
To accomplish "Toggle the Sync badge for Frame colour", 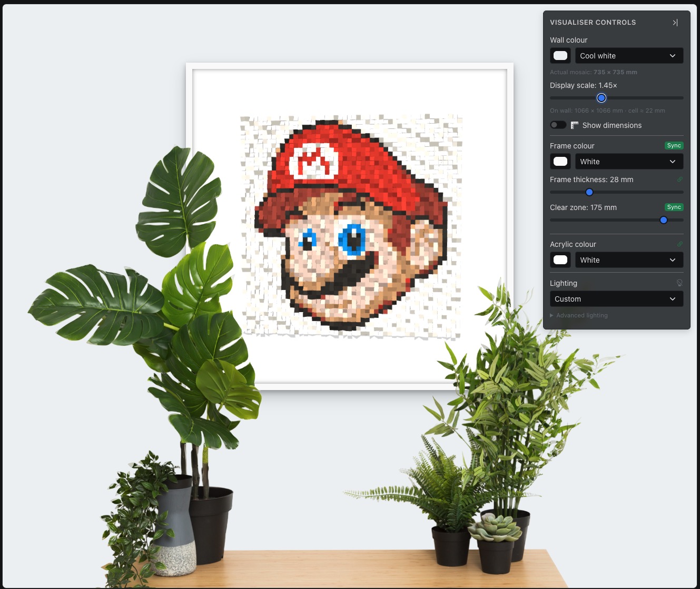I will [x=674, y=146].
